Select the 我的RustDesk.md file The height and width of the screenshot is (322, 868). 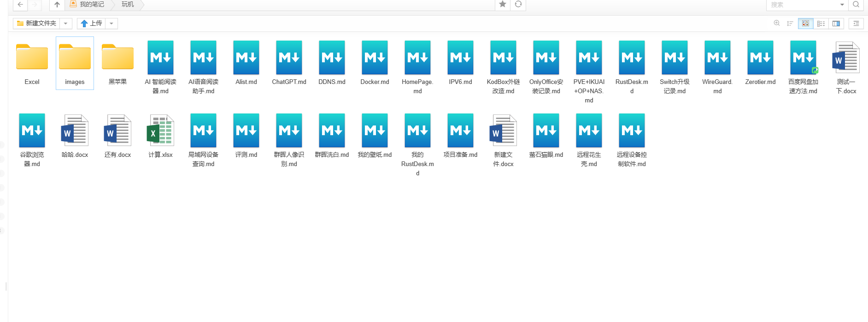click(417, 145)
